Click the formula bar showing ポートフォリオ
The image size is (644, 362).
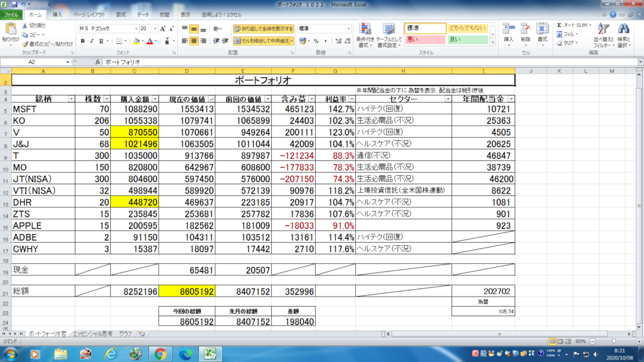click(370, 62)
